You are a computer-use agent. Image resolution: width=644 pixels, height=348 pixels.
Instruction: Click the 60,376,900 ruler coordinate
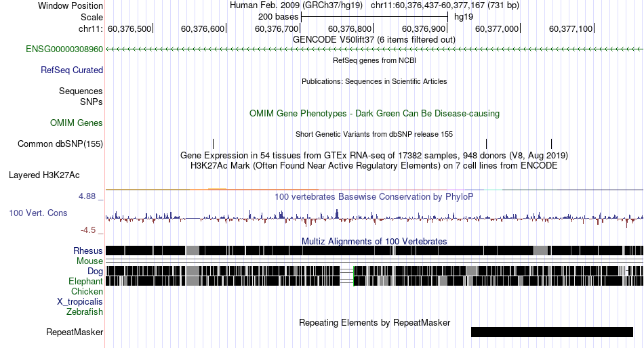(424, 28)
